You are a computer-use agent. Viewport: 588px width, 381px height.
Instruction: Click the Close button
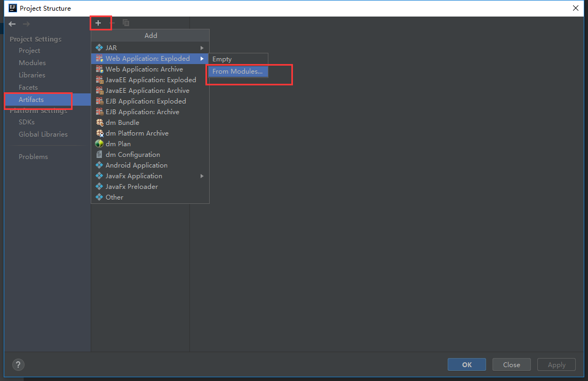tap(512, 364)
